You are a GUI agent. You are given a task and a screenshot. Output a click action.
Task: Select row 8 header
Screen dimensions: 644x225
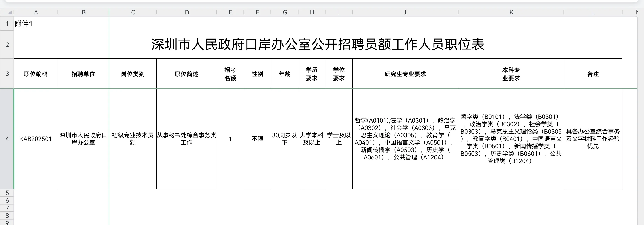coord(7,216)
